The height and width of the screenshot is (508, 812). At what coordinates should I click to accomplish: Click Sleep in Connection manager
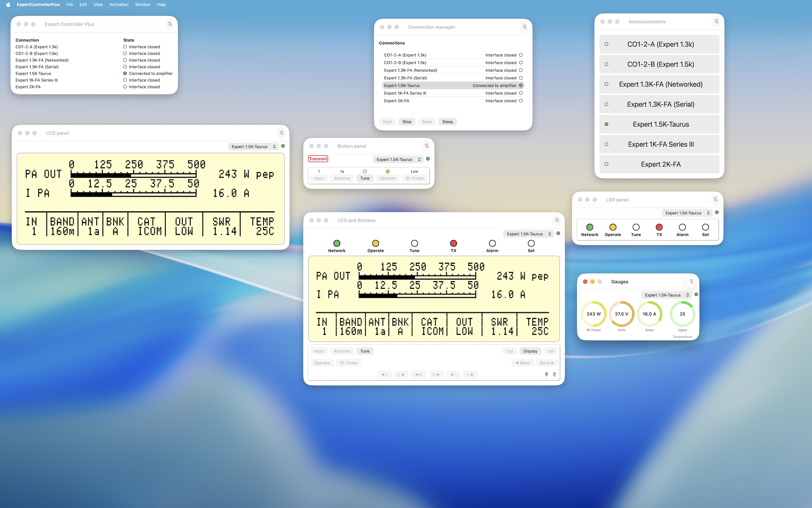click(x=448, y=122)
